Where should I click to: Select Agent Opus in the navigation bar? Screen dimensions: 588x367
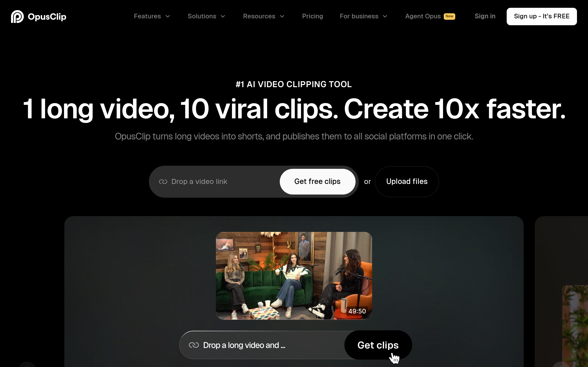point(423,16)
